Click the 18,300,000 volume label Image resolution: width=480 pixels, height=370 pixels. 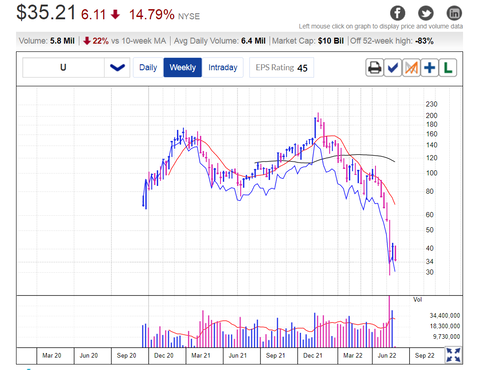point(445,326)
